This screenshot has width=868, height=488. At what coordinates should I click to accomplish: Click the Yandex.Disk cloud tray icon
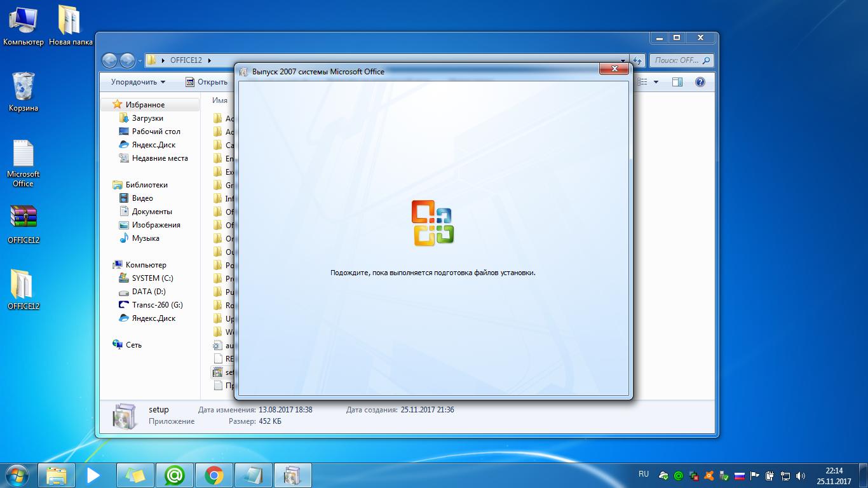tap(665, 475)
